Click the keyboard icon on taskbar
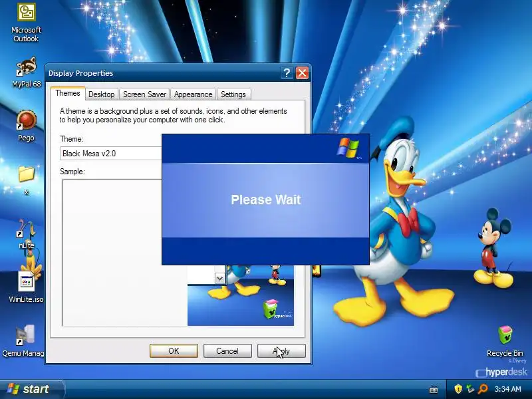 coord(434,390)
